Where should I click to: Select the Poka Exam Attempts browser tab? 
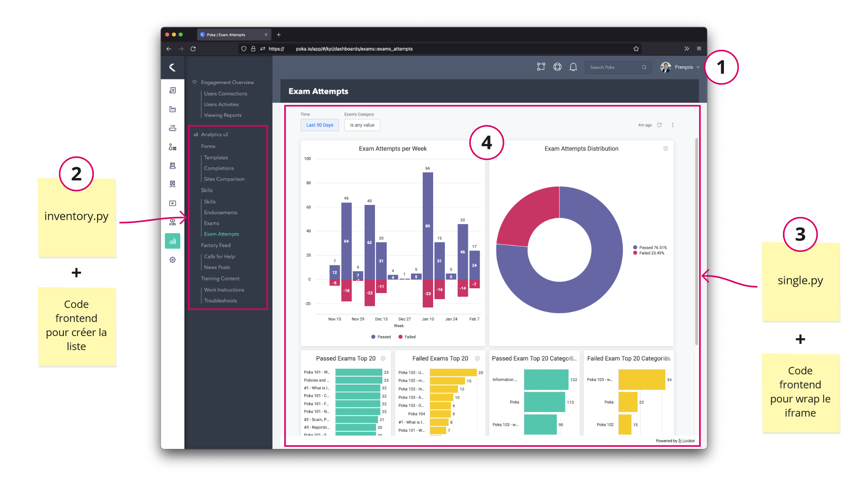234,35
